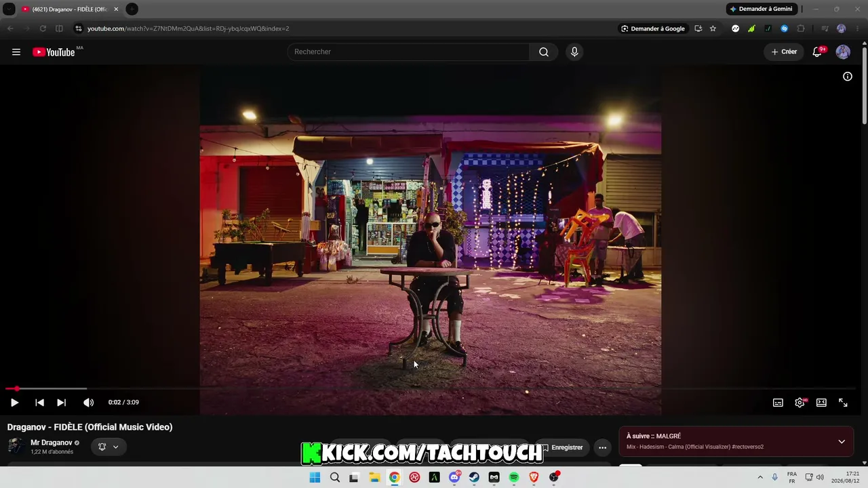This screenshot has width=868, height=488.
Task: Click the video title text
Action: (x=90, y=427)
